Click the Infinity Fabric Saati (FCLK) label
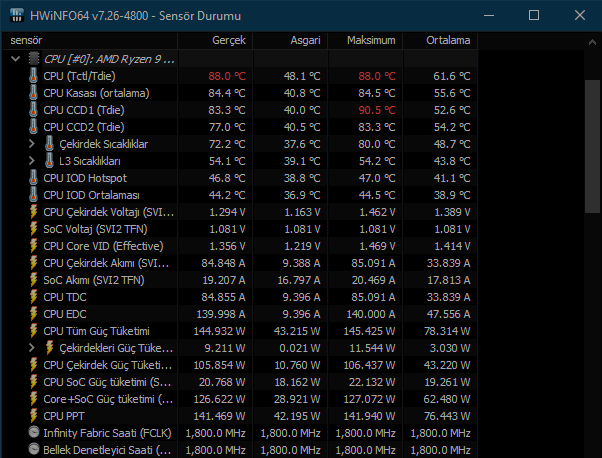 (107, 433)
